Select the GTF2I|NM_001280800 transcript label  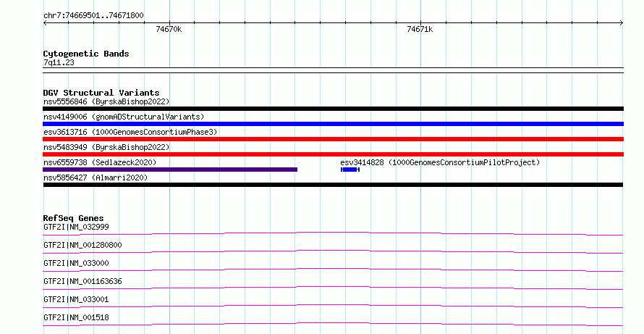pyautogui.click(x=82, y=245)
